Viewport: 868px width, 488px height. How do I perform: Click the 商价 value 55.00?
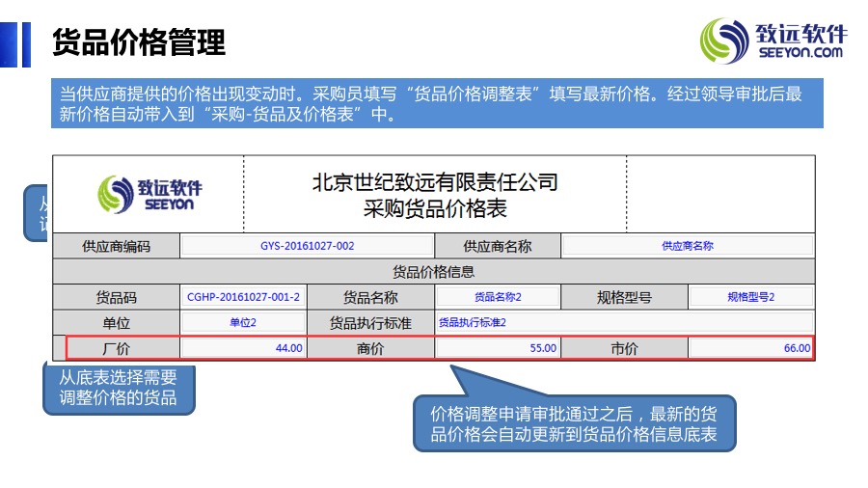point(497,348)
